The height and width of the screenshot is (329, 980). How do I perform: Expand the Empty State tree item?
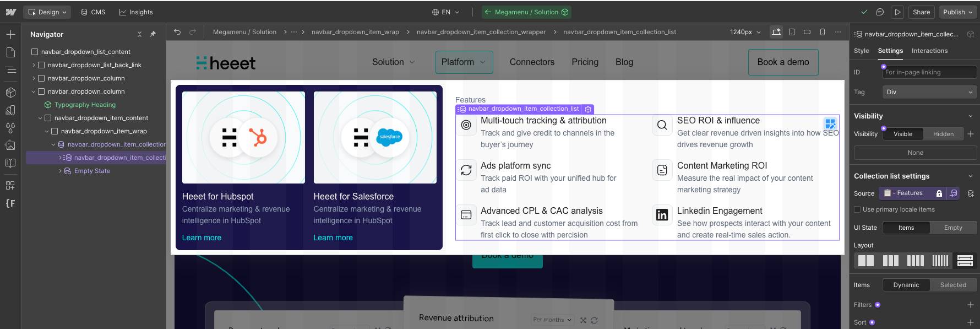(x=60, y=171)
